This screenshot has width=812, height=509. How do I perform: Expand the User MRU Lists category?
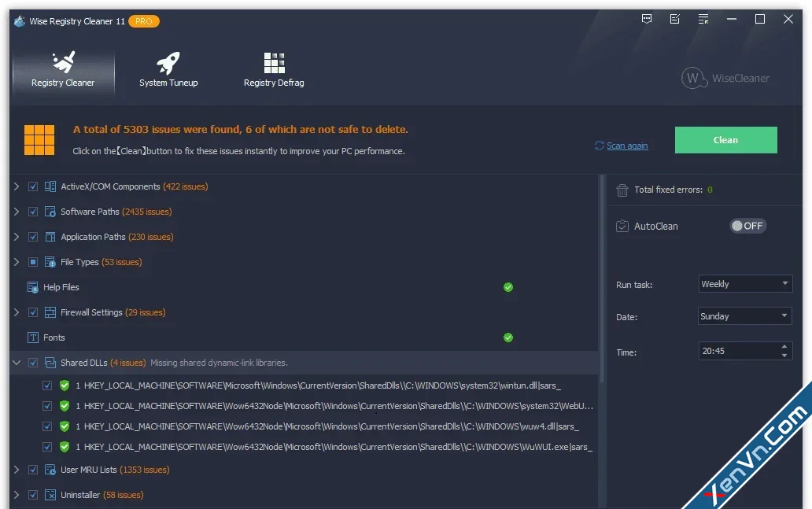pos(17,470)
